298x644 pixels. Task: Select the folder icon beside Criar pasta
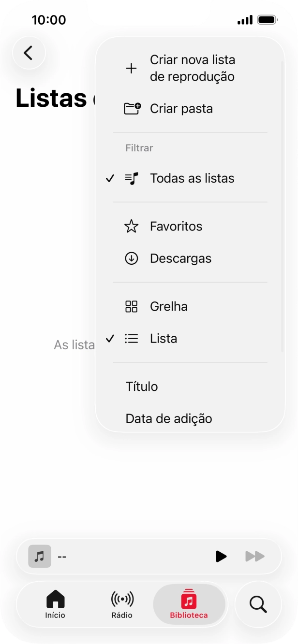pos(131,108)
